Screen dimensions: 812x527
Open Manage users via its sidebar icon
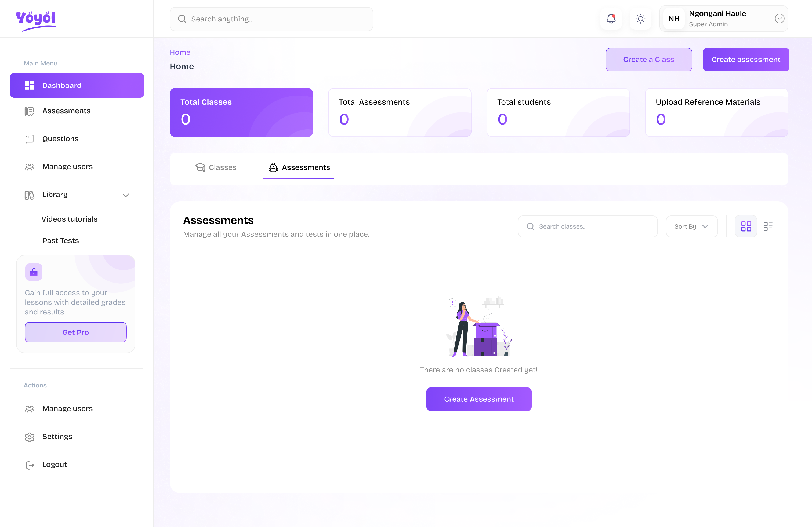click(29, 167)
